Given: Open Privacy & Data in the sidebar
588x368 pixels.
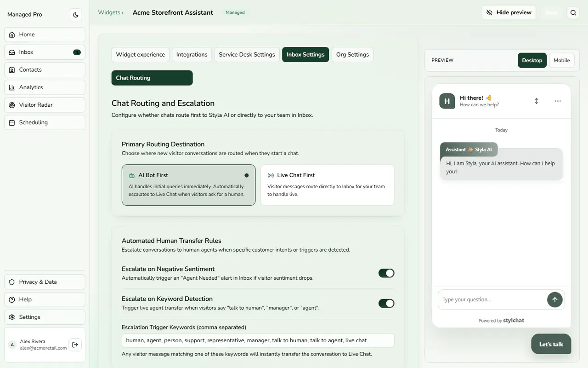Looking at the screenshot, I should coord(45,282).
